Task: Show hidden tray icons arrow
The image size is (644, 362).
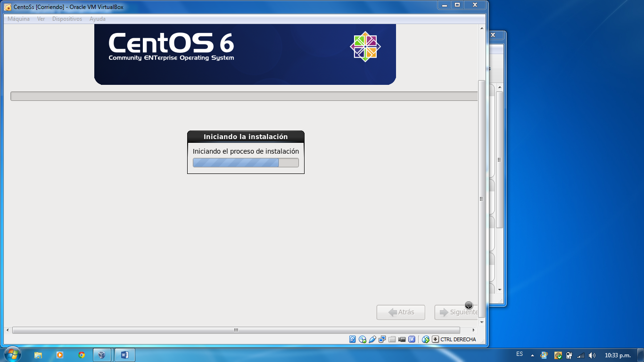Action: [x=532, y=355]
